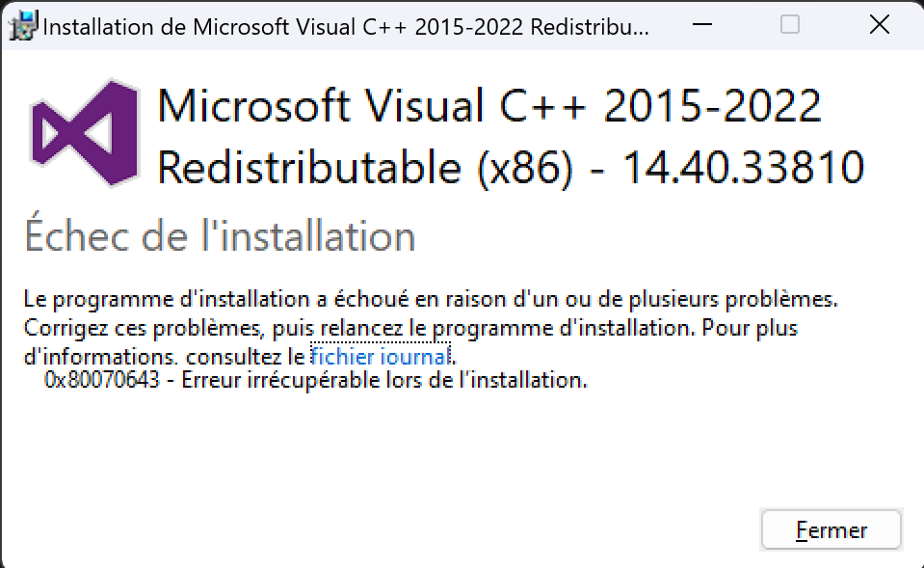The width and height of the screenshot is (924, 568).
Task: Click the "Erreur irrécupérable lors de l'installation" message
Action: [x=384, y=380]
